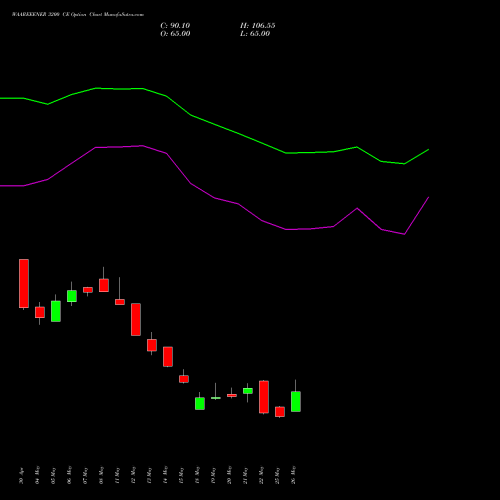
Task: Click the green candle for 18 May
Action: [200, 403]
